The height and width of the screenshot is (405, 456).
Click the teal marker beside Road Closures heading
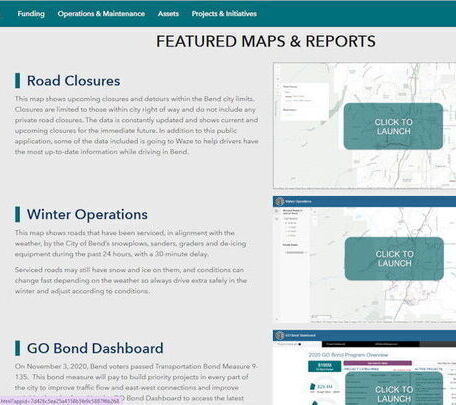point(17,81)
